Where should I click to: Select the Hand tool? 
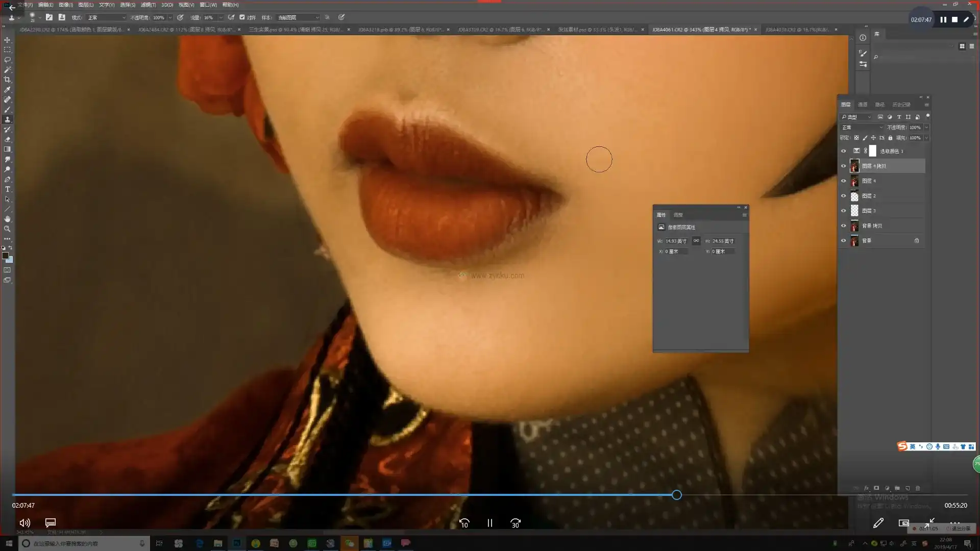point(7,219)
